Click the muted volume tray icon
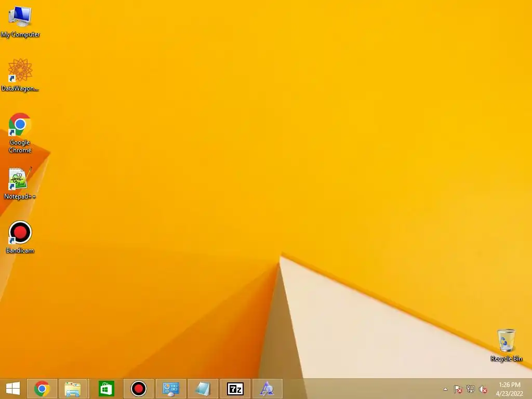The image size is (532, 399). click(x=483, y=389)
